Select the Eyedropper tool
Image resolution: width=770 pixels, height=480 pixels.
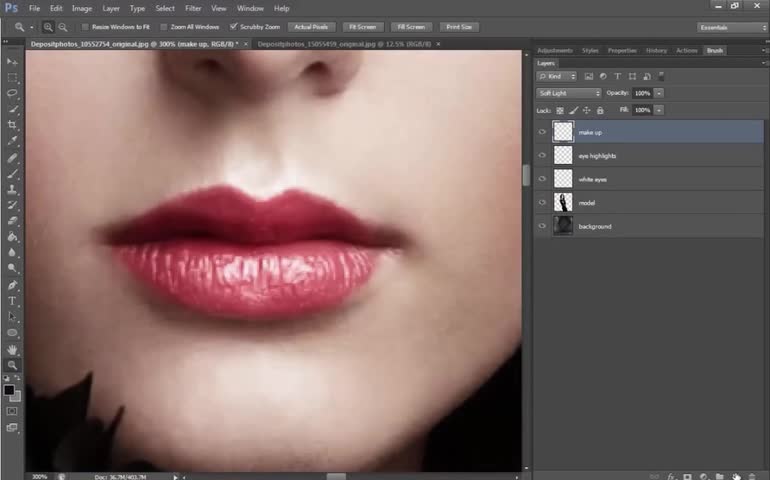click(12, 141)
